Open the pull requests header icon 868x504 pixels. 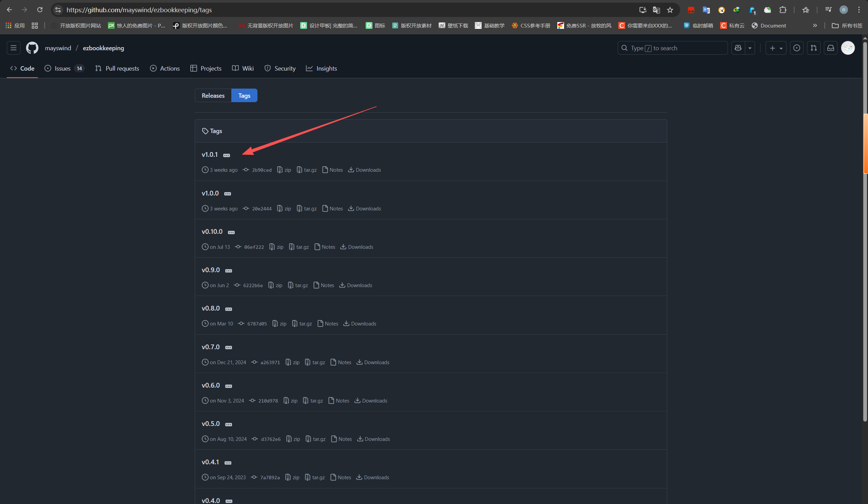[814, 48]
